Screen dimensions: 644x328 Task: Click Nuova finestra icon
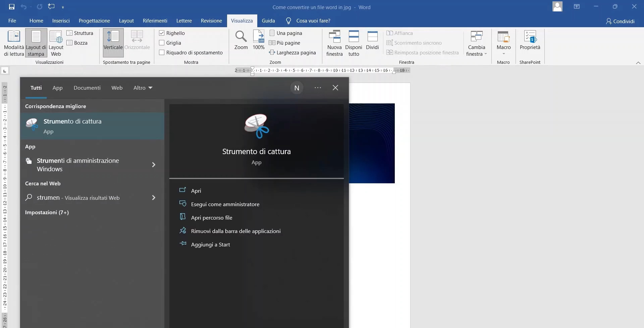click(334, 36)
